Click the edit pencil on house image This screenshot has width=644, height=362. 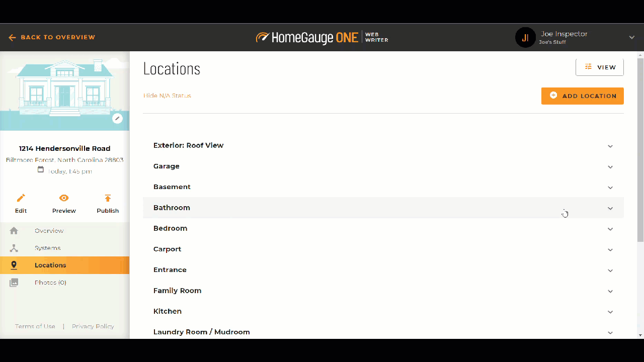[117, 119]
